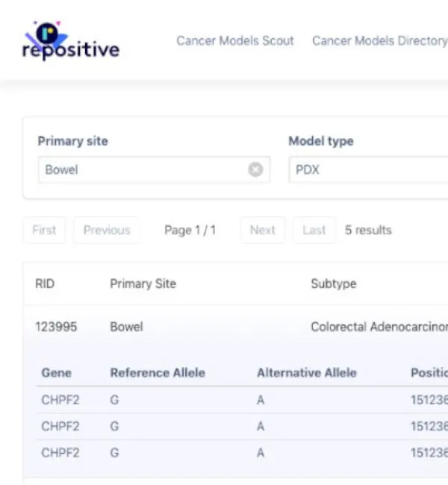The height and width of the screenshot is (485, 448).
Task: Sort by Subtype column header
Action: (x=333, y=284)
